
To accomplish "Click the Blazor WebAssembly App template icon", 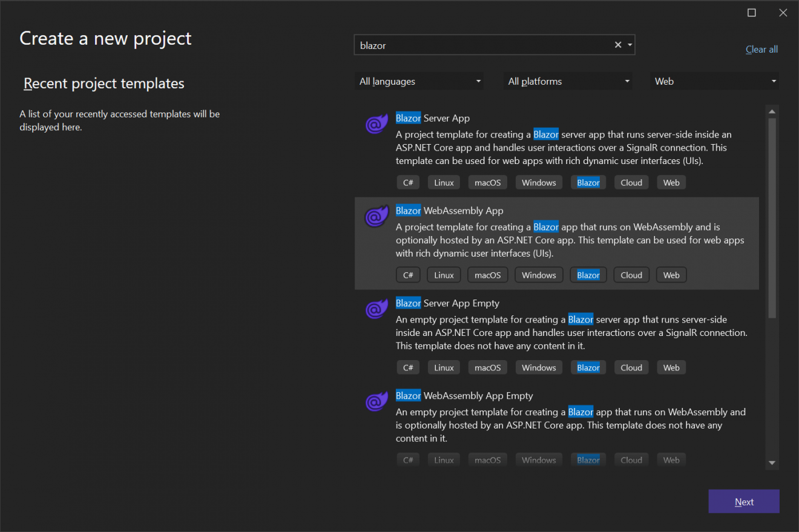I will click(x=376, y=216).
